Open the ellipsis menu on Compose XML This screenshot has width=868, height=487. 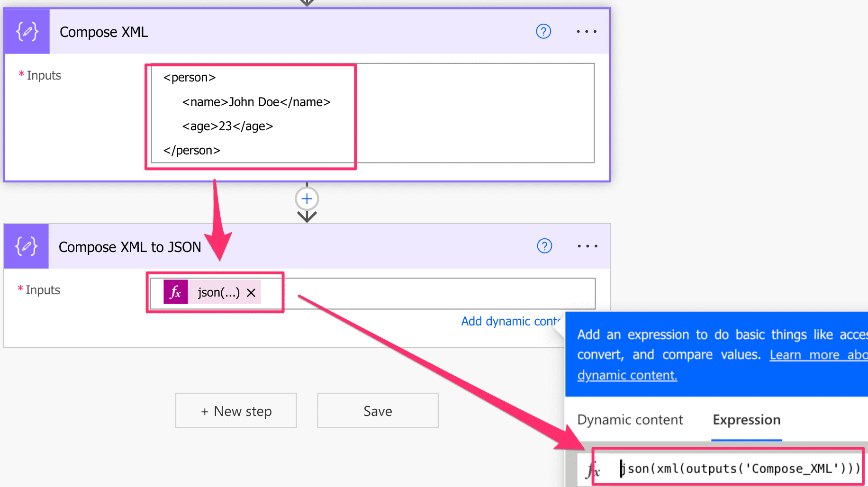click(x=586, y=31)
